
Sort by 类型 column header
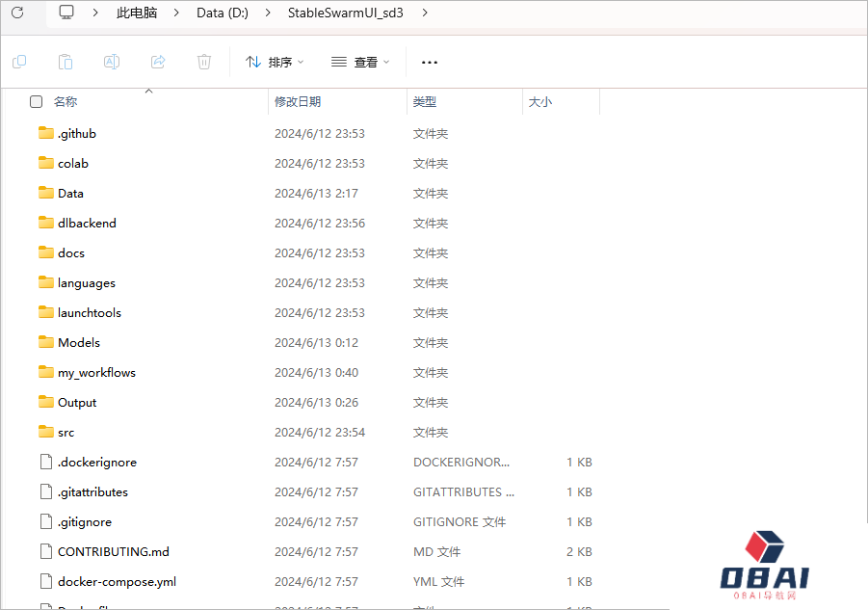pyautogui.click(x=425, y=101)
